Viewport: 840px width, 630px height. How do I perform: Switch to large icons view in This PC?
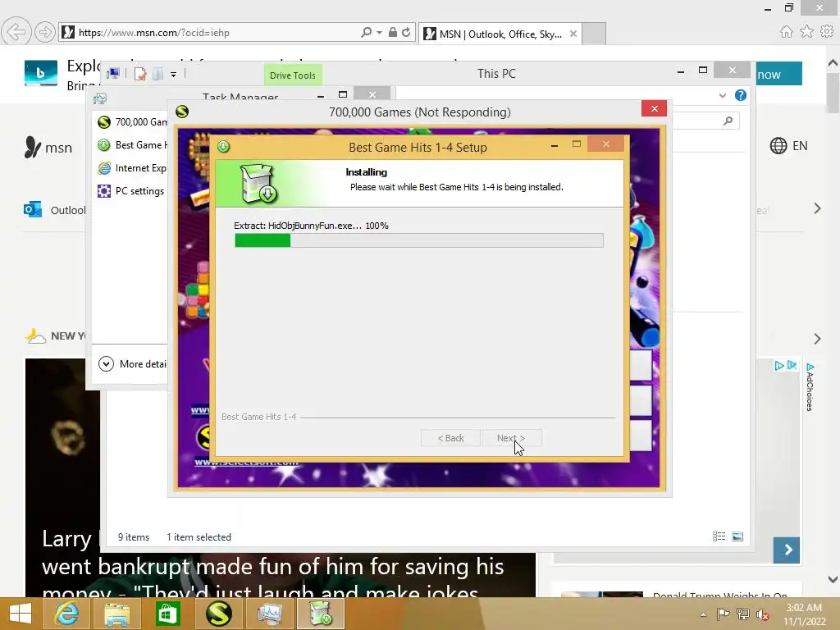point(737,536)
